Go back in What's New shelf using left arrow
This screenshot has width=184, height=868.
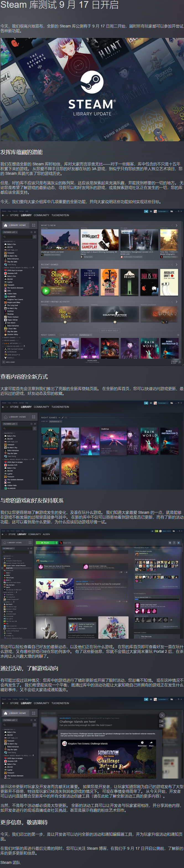[172, 225]
